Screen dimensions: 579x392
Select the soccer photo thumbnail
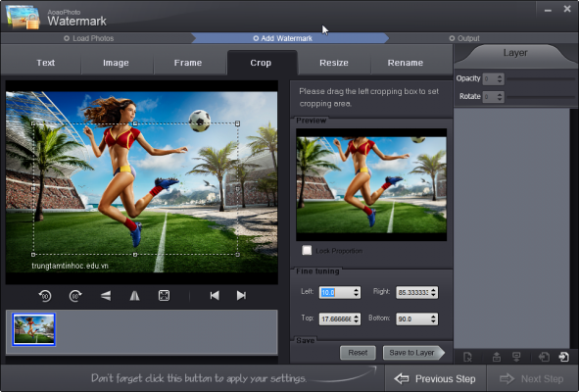pyautogui.click(x=34, y=329)
